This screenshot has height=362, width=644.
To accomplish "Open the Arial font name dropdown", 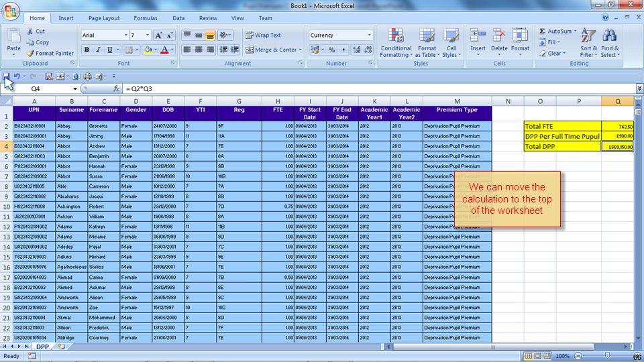I will 125,36.
